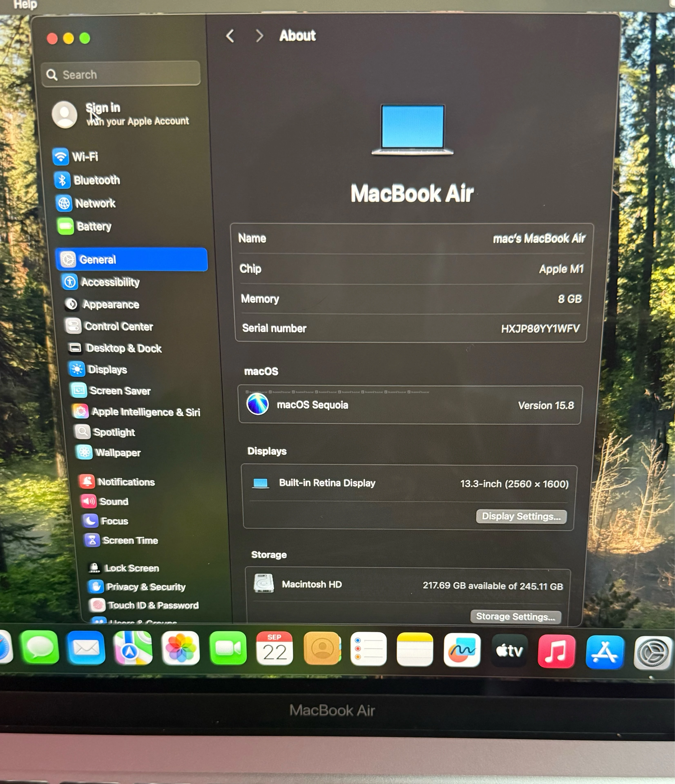
Task: Click the Storage Settings... button
Action: [516, 616]
